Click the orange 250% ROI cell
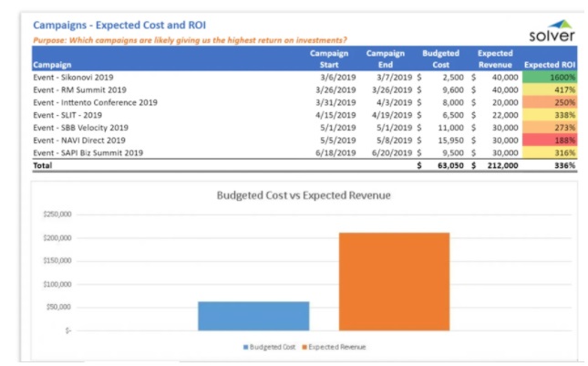The width and height of the screenshot is (588, 366). [550, 102]
